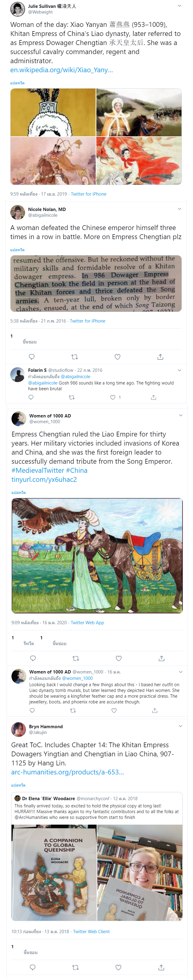Share Bryn Hammond's tweet using share icon
Screen dimensions: 193x980
[161, 967]
